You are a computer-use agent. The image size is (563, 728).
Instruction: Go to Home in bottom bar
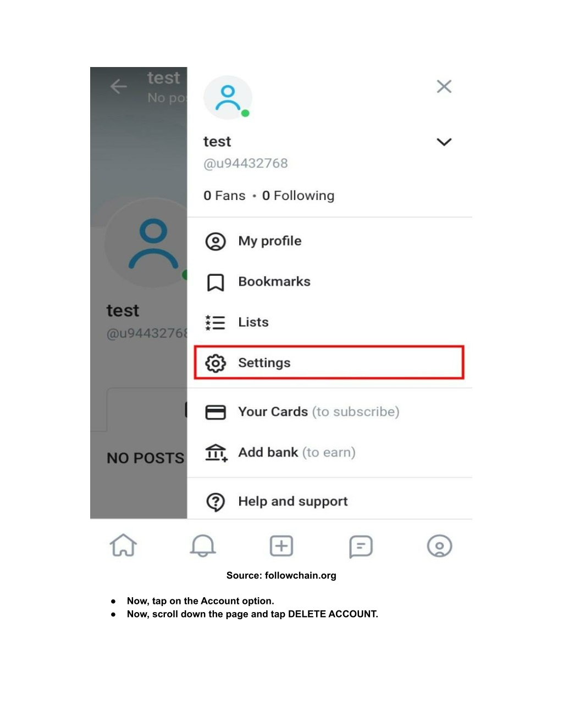click(123, 546)
